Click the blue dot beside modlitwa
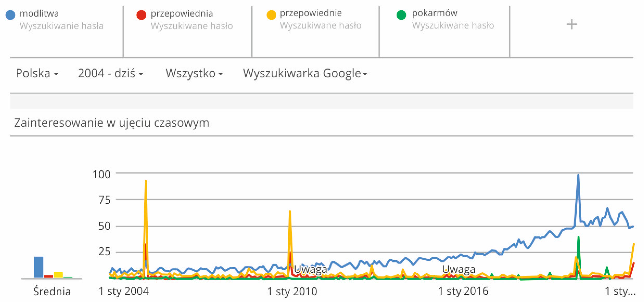This screenshot has height=302, width=644. click(x=10, y=15)
